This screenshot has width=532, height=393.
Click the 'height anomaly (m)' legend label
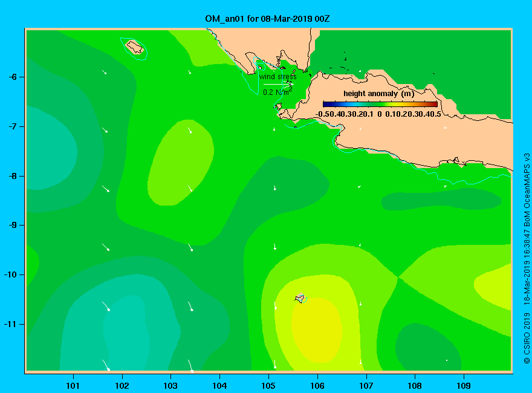click(379, 94)
